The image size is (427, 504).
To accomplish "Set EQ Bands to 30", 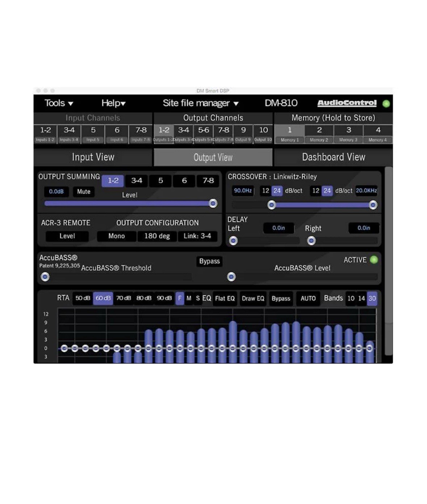I will (x=372, y=299).
